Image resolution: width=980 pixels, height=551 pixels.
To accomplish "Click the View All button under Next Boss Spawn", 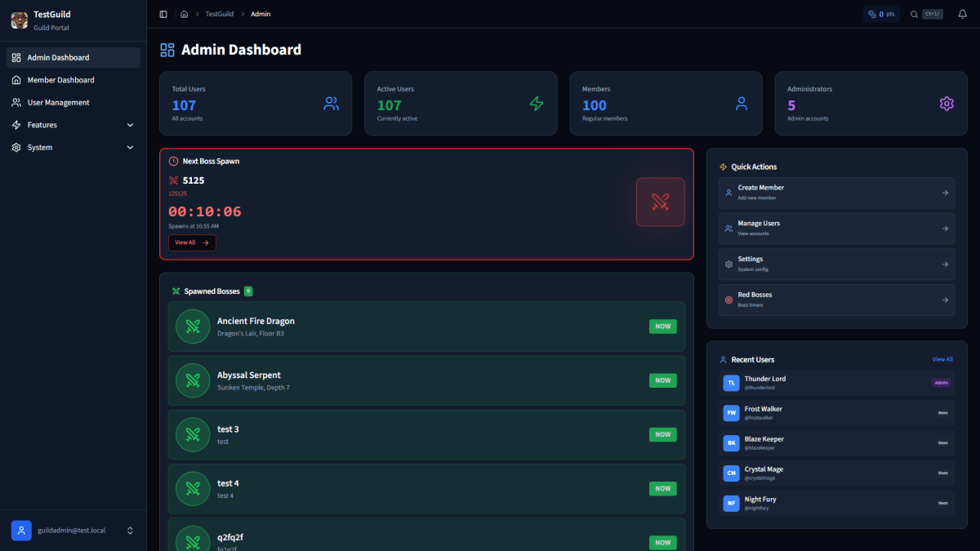I will (192, 242).
